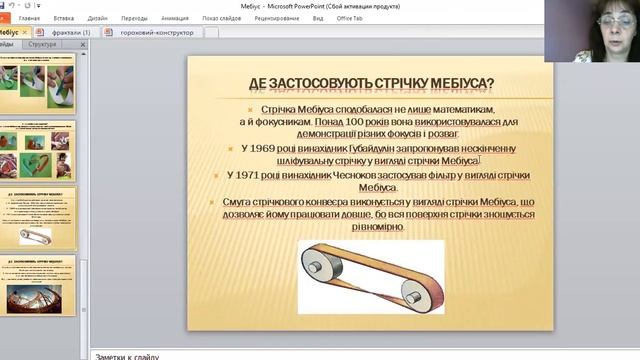Image resolution: width=640 pixels, height=360 pixels.
Task: Open the Показ слайдов ribbon tab
Action: (222, 18)
